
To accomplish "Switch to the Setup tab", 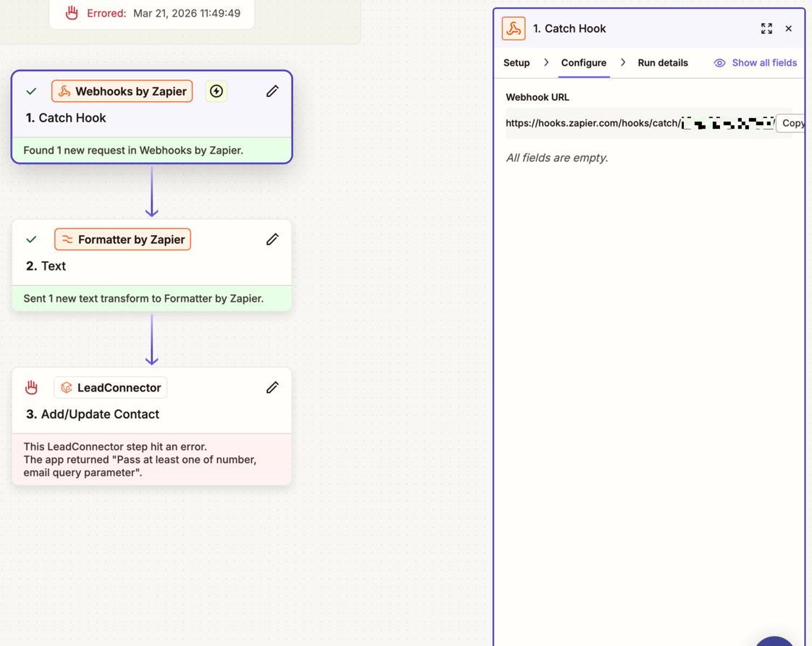I will click(517, 63).
